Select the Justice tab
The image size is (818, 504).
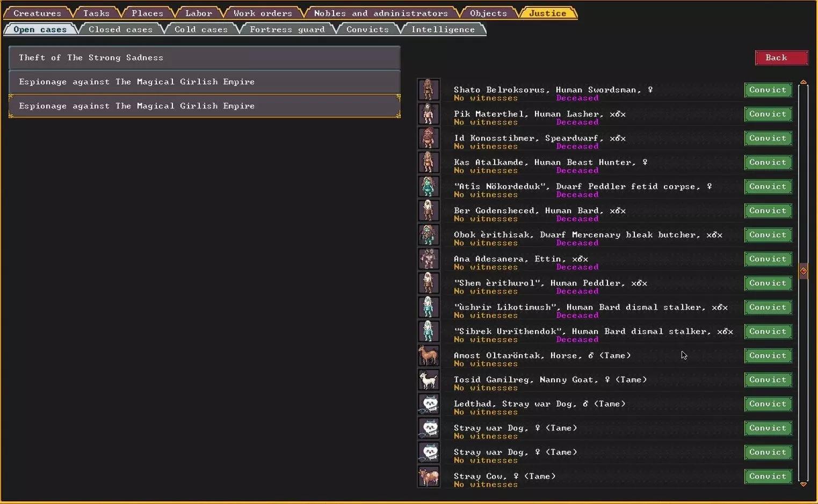(x=548, y=13)
